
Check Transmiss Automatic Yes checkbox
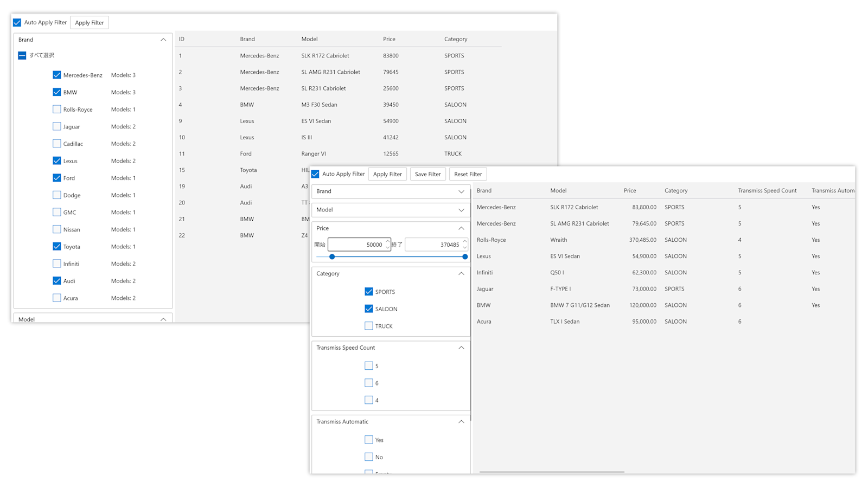(x=369, y=440)
